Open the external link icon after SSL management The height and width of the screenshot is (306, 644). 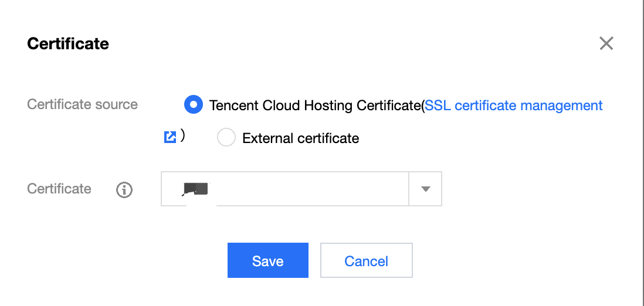(170, 137)
